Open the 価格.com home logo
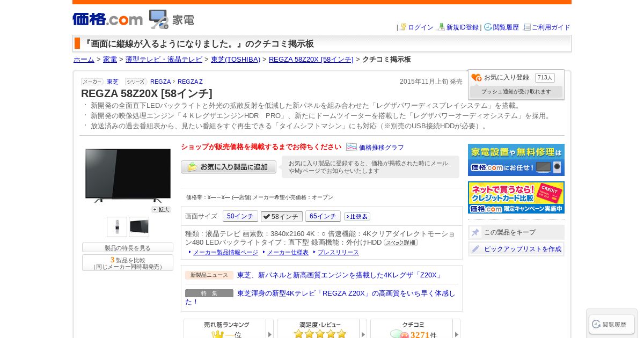The height and width of the screenshot is (338, 644). tap(107, 19)
